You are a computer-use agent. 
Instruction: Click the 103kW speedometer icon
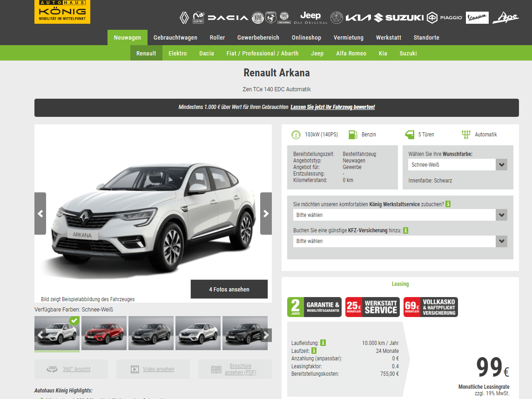tap(296, 135)
